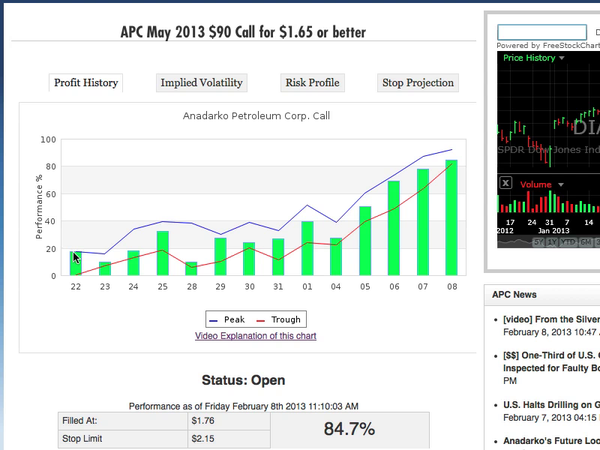Open the 'One-Third of U.S.' news item
Image resolution: width=600 pixels, height=450 pixels.
pyautogui.click(x=551, y=362)
